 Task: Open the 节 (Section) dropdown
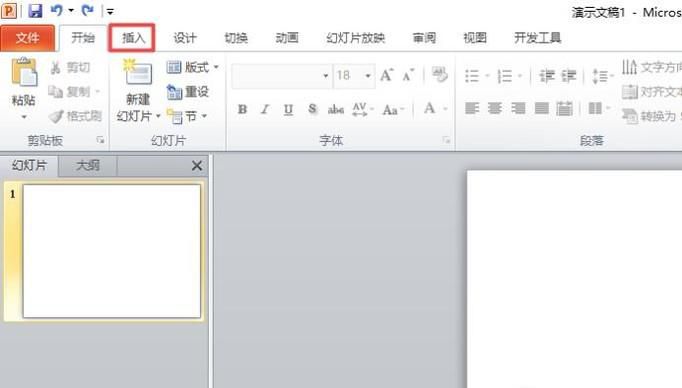(x=187, y=116)
